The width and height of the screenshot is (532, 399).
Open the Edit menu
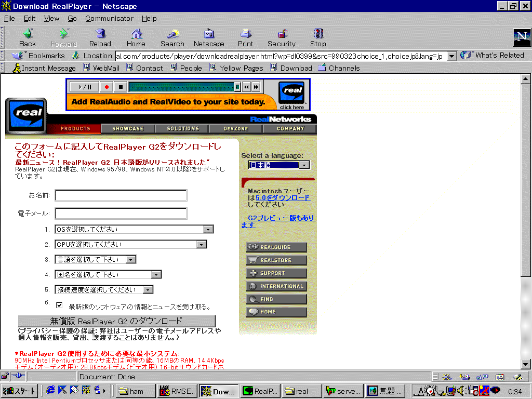click(30, 18)
